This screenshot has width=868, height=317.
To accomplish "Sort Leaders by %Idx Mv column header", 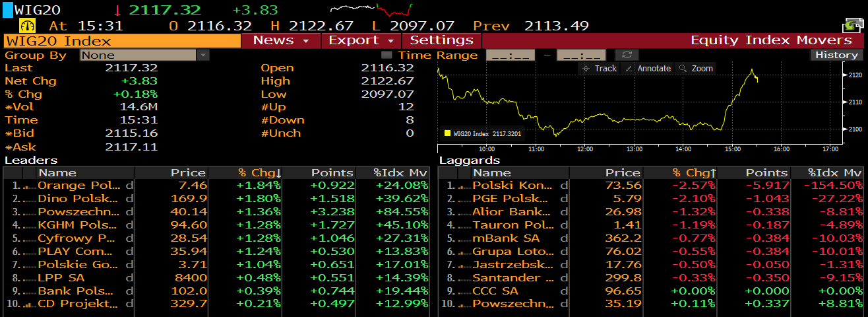I will click(x=393, y=173).
